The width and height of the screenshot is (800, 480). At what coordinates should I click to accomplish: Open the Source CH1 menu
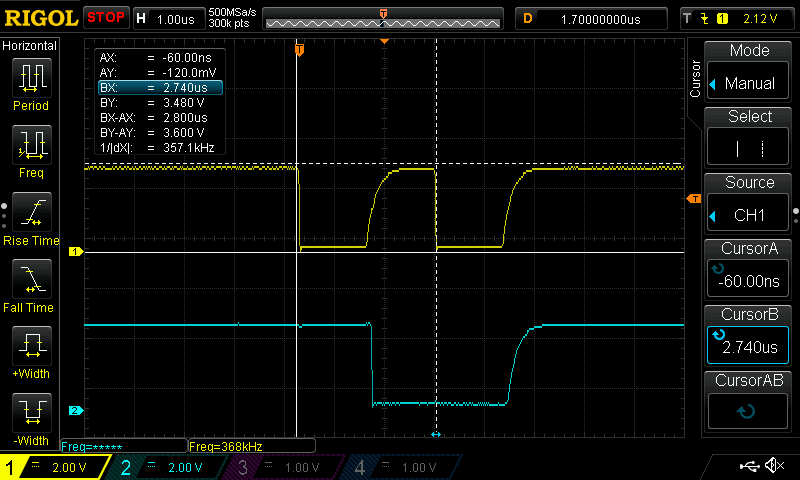coord(748,213)
